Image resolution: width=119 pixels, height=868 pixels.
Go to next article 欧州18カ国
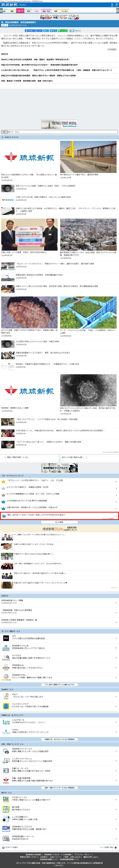click(x=89, y=457)
